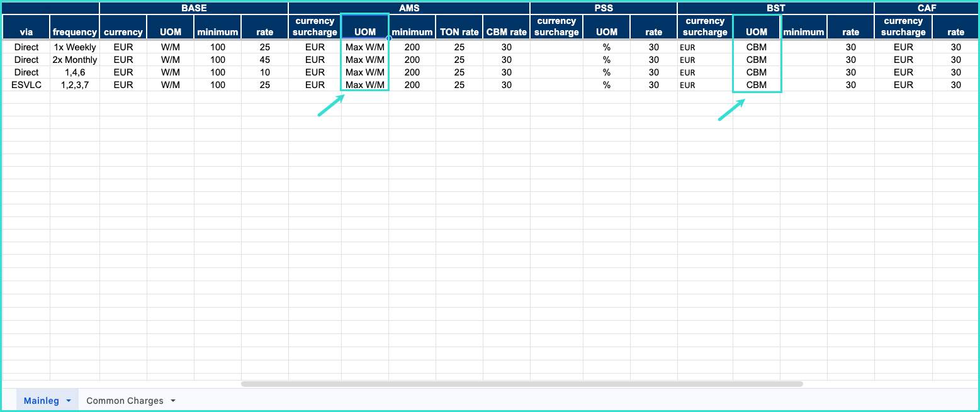
Task: Open the Common Charges tab dropdown arrow
Action: (x=173, y=401)
